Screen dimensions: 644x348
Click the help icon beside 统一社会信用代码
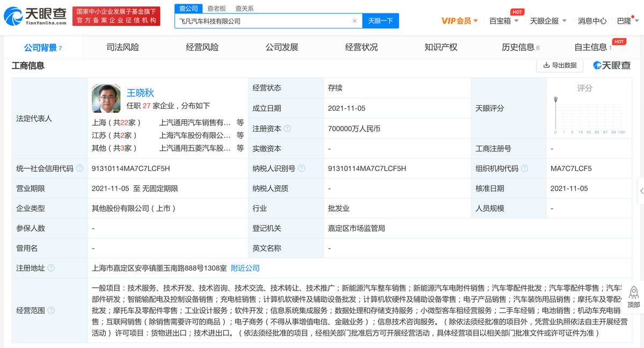pyautogui.click(x=80, y=169)
